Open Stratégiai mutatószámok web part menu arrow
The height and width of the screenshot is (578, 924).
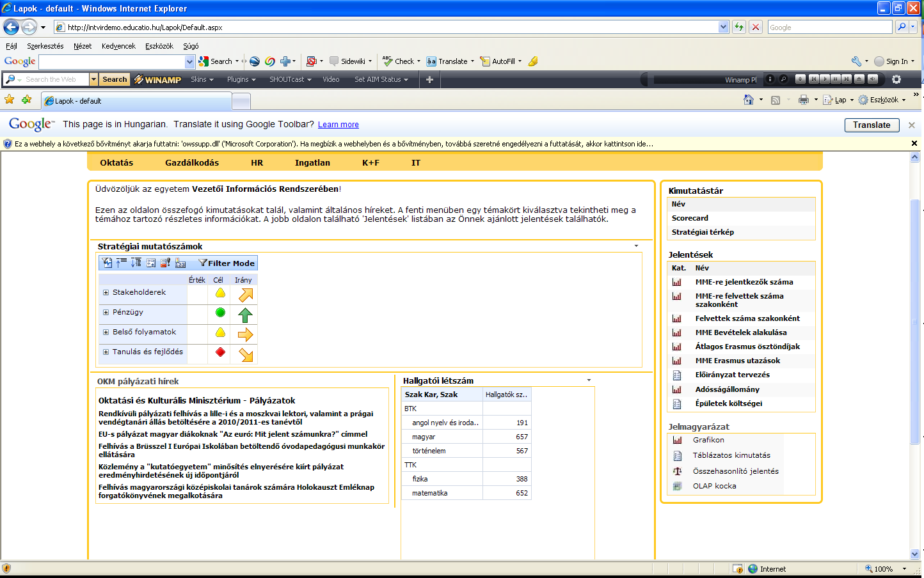[636, 246]
